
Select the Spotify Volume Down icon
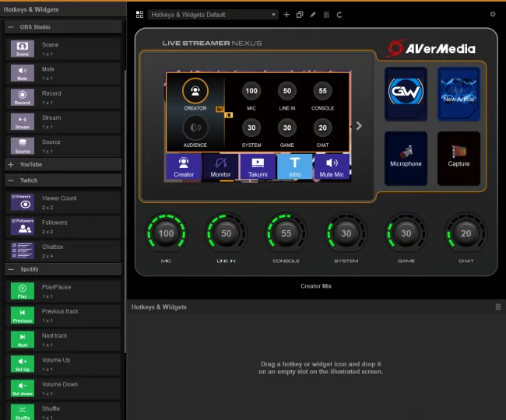[x=23, y=388]
